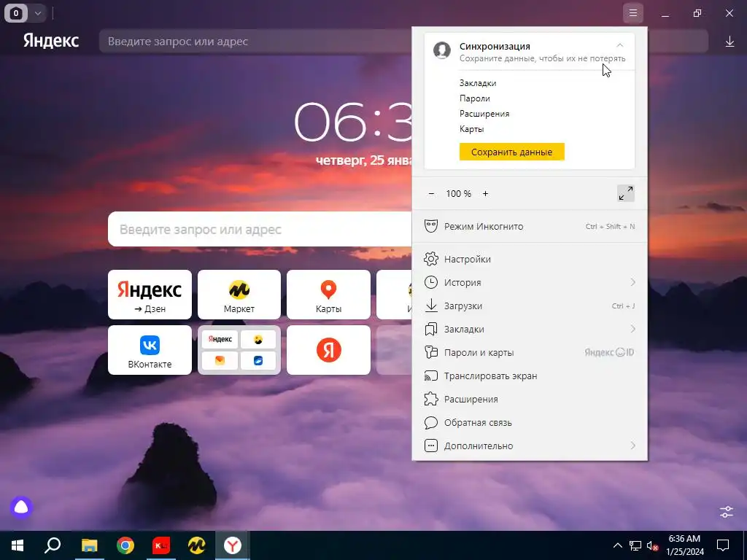The height and width of the screenshot is (560, 747).
Task: Open История menu item
Action: 530,282
